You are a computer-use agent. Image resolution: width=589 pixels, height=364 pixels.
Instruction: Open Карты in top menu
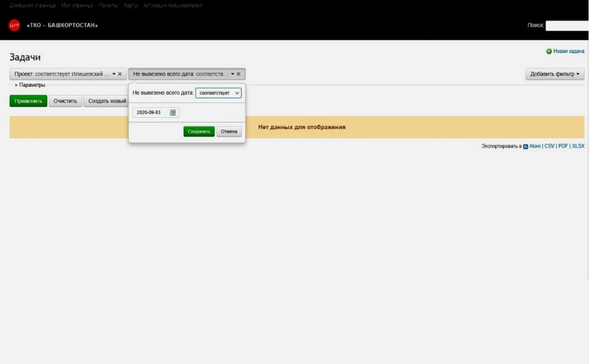tap(131, 5)
